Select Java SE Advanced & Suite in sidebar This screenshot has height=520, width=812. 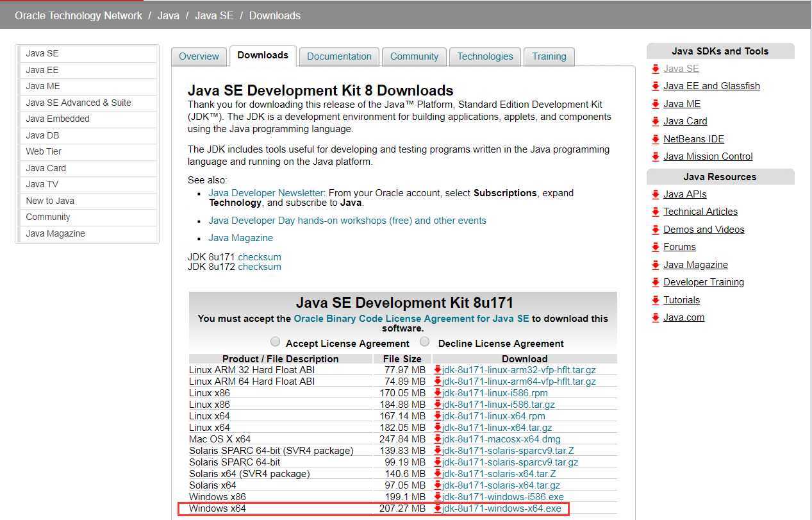click(88, 103)
